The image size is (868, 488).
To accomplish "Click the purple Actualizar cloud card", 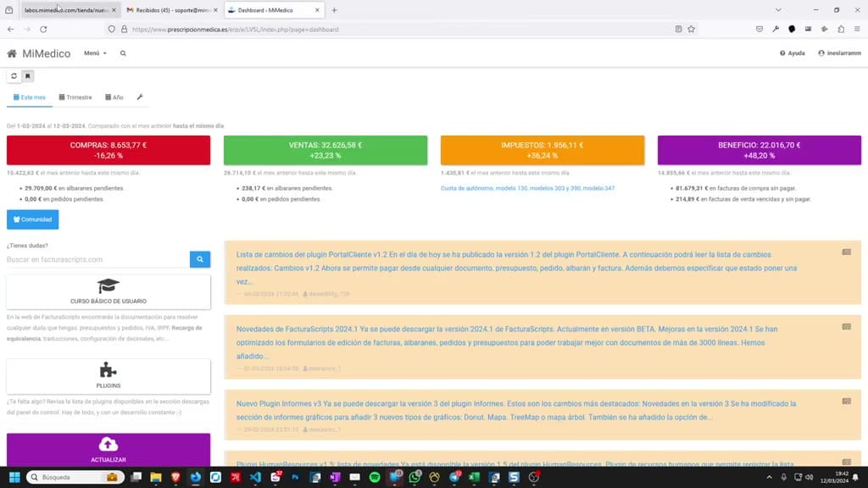I will coord(108,450).
